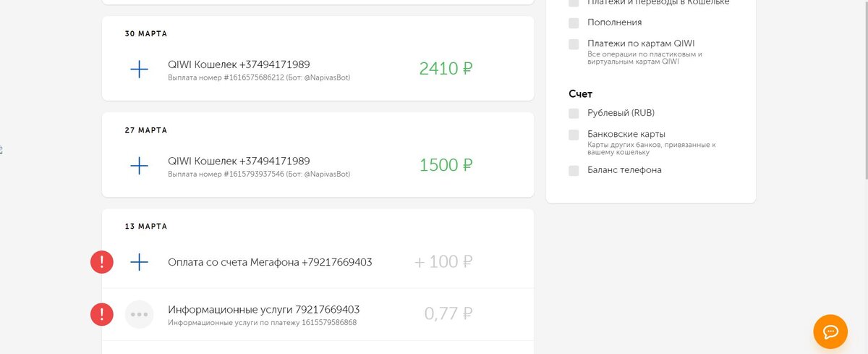The width and height of the screenshot is (868, 354).
Task: Click the grey ellipsis icon beside Информационные услуги
Action: [x=139, y=314]
